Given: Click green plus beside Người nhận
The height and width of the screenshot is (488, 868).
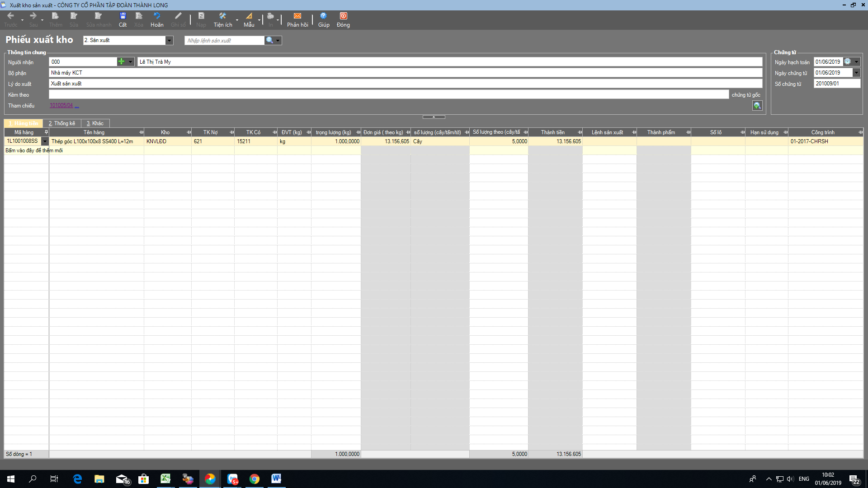Looking at the screenshot, I should [x=121, y=62].
